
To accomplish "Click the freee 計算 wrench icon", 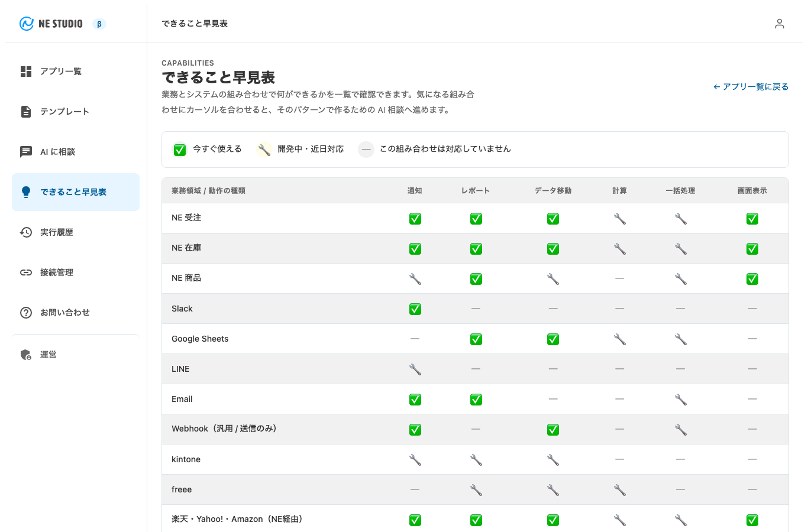I will 620,490.
